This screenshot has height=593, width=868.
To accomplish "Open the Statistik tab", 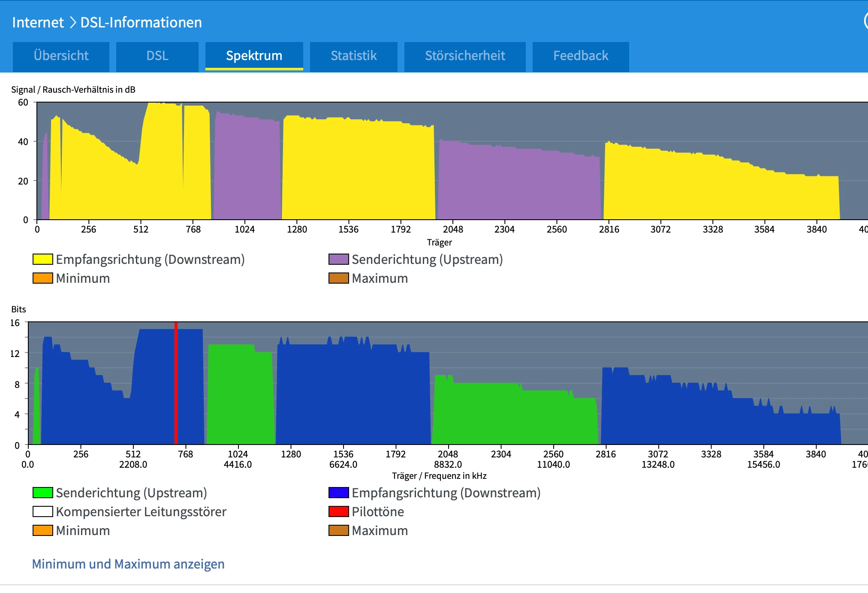I will [x=353, y=56].
